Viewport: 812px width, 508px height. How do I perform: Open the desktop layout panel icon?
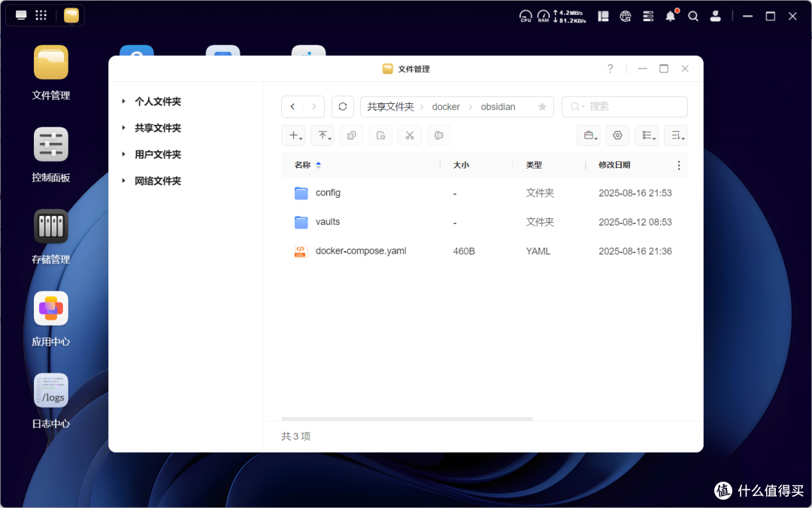point(603,16)
